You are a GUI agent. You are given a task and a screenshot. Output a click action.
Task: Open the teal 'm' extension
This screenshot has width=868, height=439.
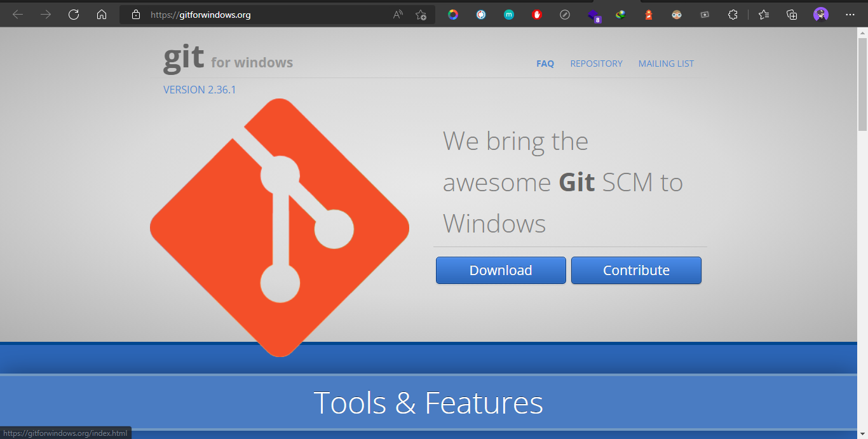[509, 15]
